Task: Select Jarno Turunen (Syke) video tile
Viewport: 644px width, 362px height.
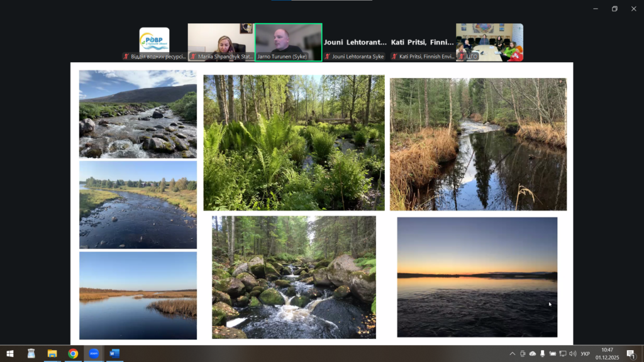Action: pos(289,41)
